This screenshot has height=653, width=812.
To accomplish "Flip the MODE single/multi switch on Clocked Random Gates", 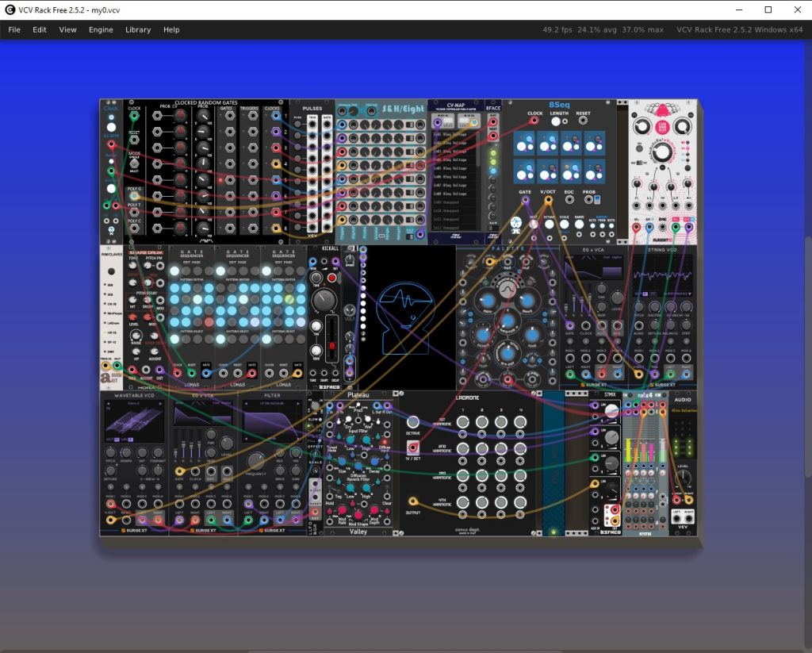I will 134,163.
